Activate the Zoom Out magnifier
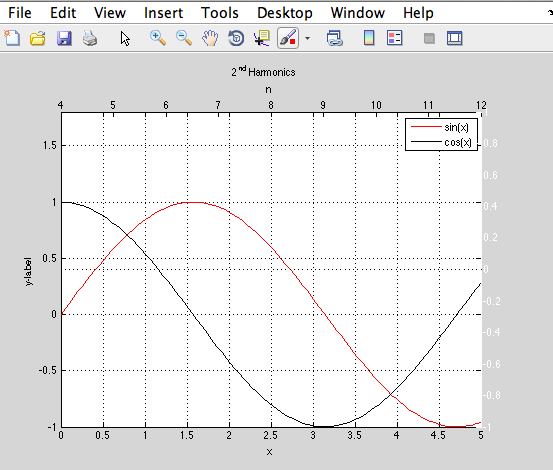The height and width of the screenshot is (470, 553). pyautogui.click(x=184, y=38)
